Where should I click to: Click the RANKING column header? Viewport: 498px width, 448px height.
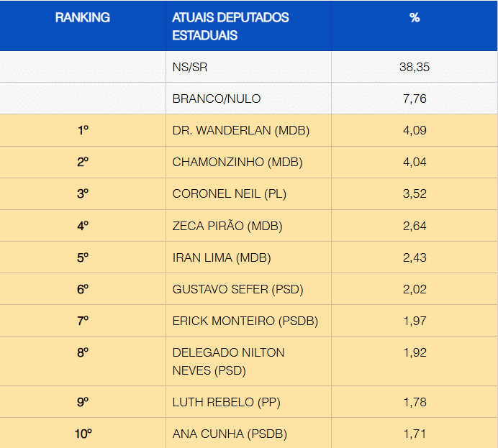83,18
